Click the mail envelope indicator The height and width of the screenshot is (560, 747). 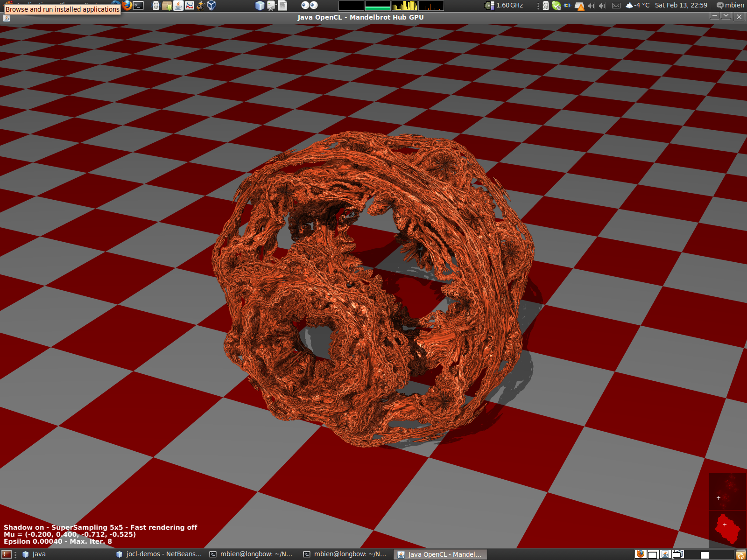tap(616, 6)
